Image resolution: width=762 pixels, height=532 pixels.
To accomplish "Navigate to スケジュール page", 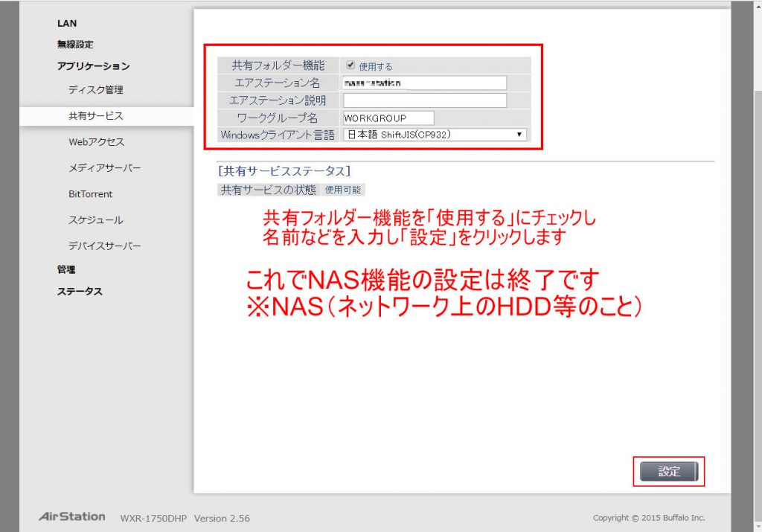I will point(95,220).
